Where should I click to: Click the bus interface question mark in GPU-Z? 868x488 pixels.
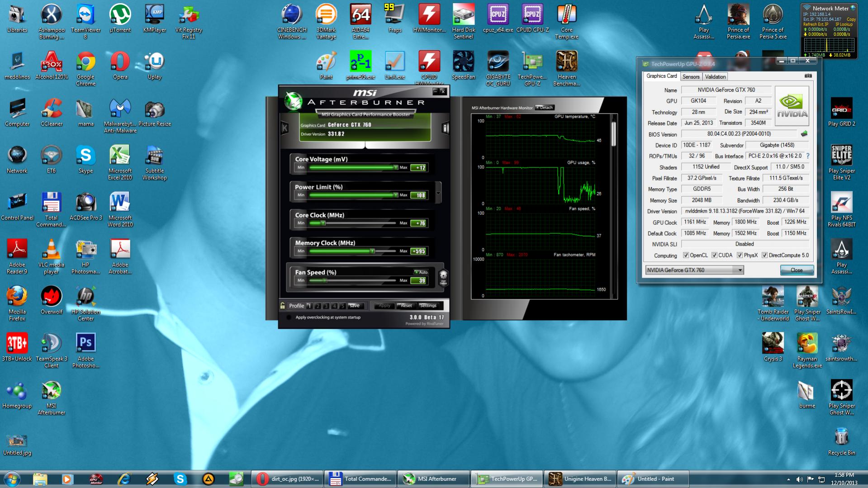coord(808,156)
